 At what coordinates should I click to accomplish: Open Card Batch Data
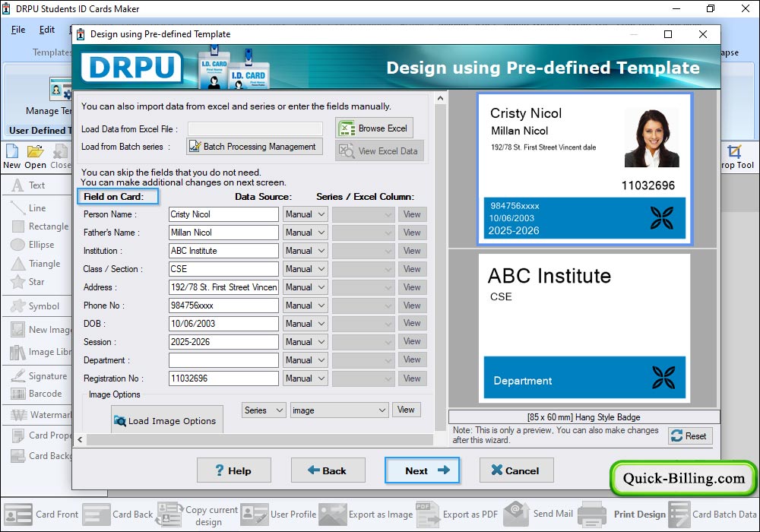click(x=713, y=514)
